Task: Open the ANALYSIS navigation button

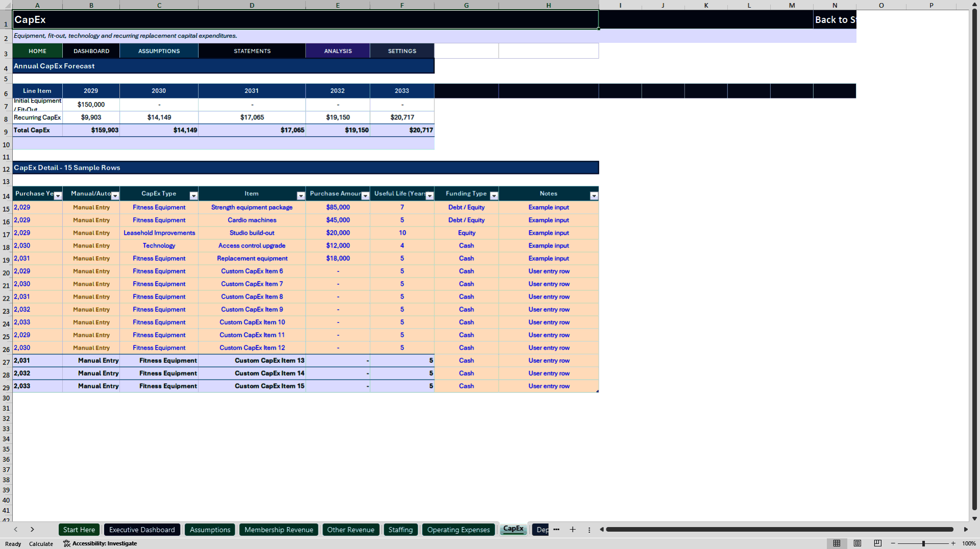Action: click(x=338, y=51)
